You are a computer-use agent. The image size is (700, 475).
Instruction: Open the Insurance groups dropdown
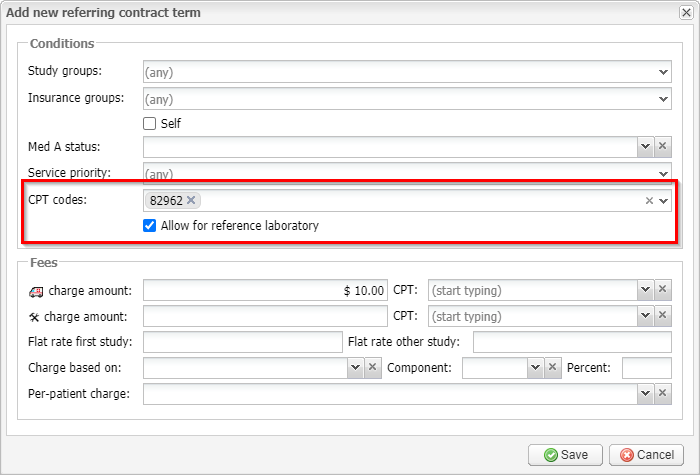[663, 99]
